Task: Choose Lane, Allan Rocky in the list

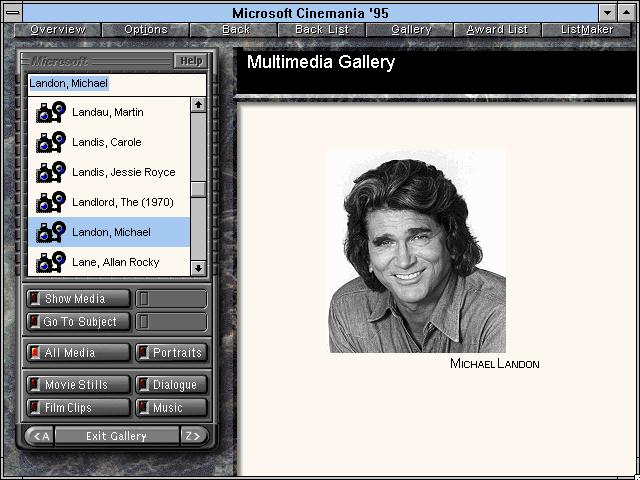Action: coord(109,262)
